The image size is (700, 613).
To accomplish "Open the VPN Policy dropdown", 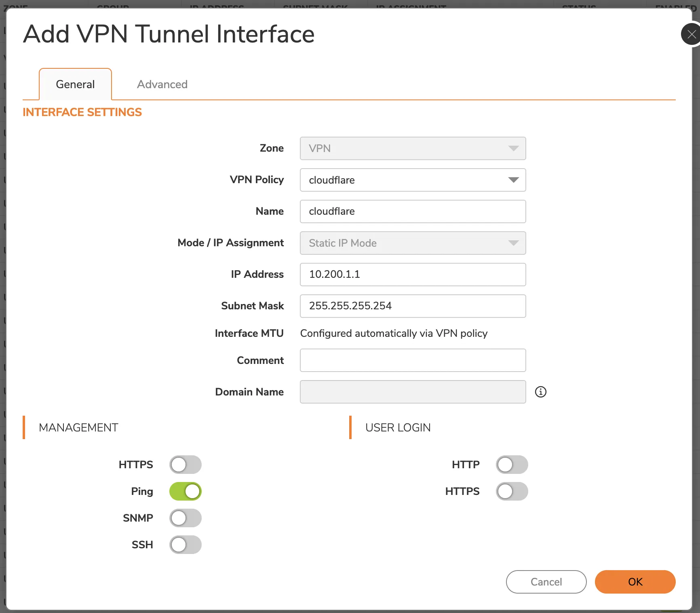I will [412, 180].
